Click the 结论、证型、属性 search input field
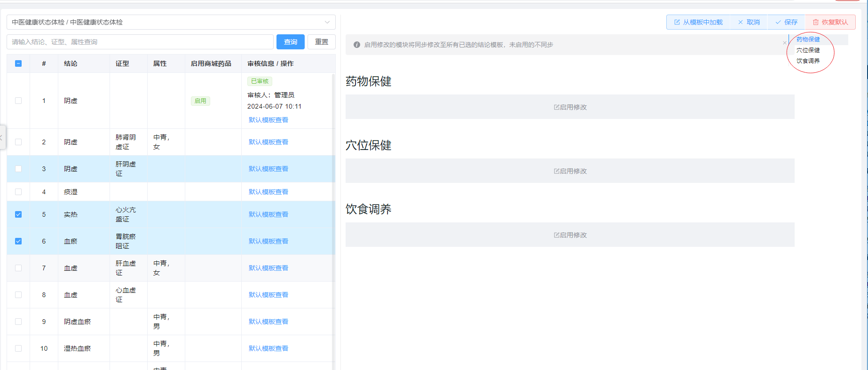The height and width of the screenshot is (370, 868). point(140,42)
